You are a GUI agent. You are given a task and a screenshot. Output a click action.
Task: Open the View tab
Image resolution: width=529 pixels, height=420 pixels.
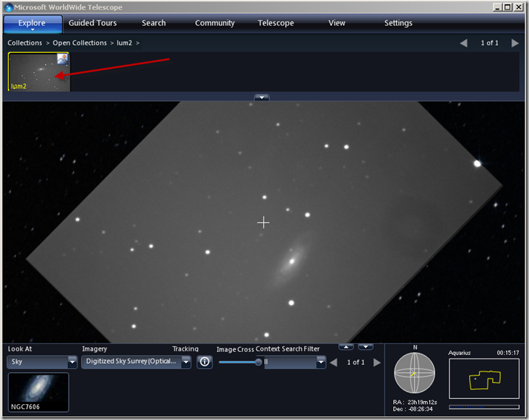pyautogui.click(x=337, y=23)
